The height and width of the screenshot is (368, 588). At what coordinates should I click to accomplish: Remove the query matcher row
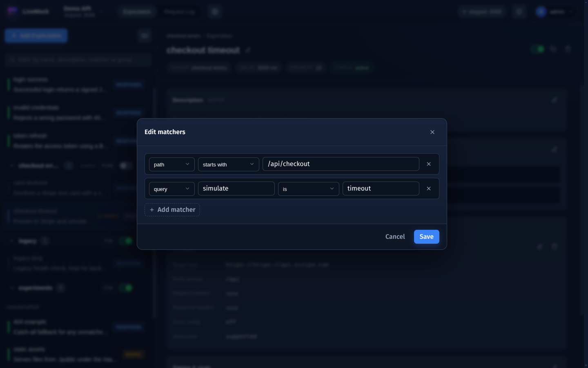pyautogui.click(x=429, y=188)
